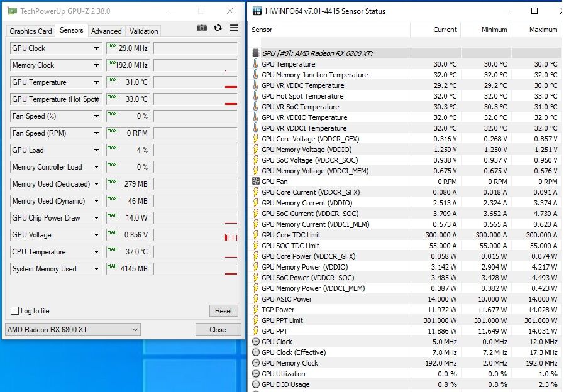Image resolution: width=564 pixels, height=392 pixels.
Task: Open the Advanced tab
Action: pos(106,31)
